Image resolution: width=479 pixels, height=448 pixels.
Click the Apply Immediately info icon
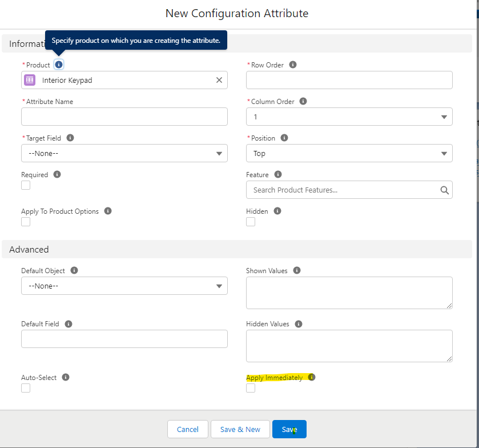[312, 377]
